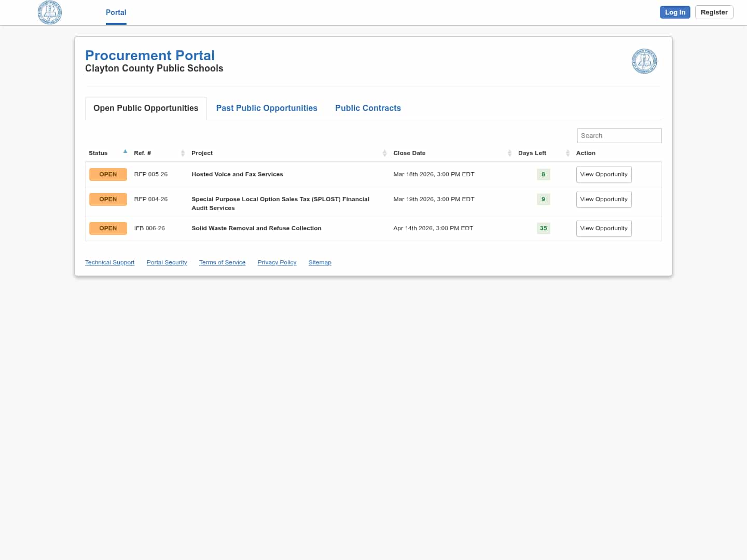Click the Hosted Voice and Fax Services project title
This screenshot has width=747, height=560.
(x=237, y=174)
